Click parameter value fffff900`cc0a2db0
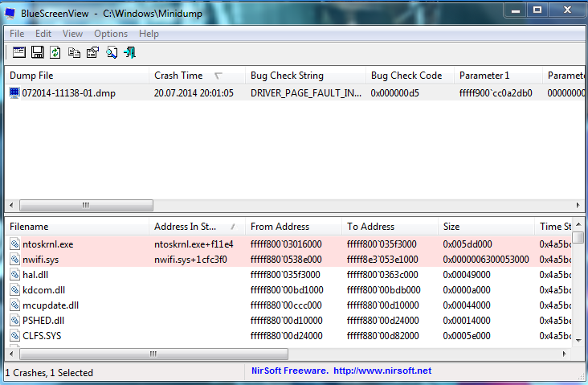 point(496,93)
